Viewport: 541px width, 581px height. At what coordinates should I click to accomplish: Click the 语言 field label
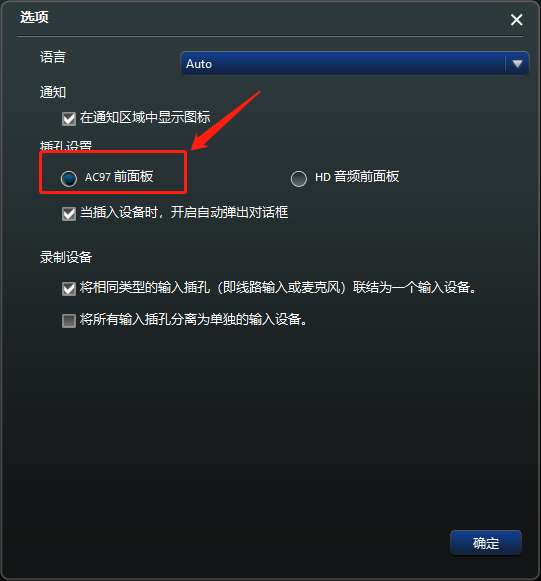click(x=53, y=57)
